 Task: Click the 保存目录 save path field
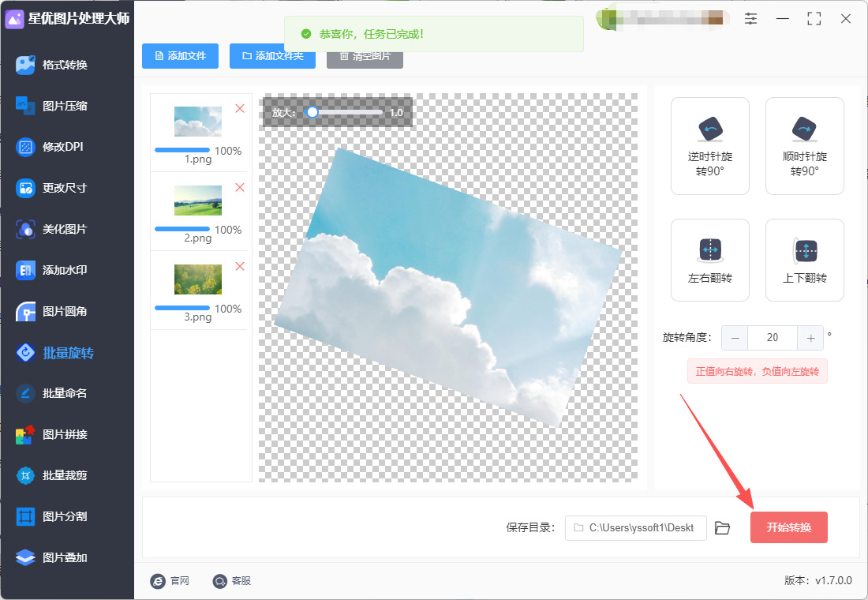coord(635,528)
